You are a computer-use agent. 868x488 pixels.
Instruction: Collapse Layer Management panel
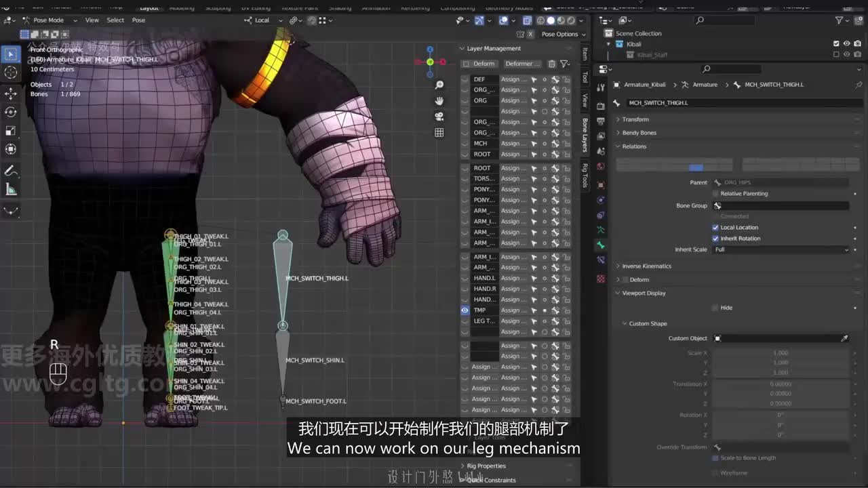pyautogui.click(x=494, y=49)
